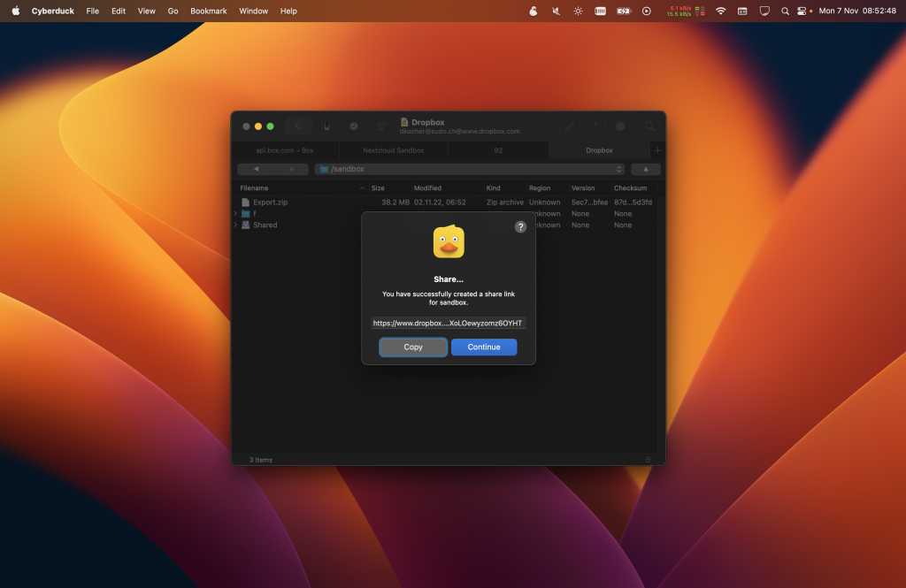Screen dimensions: 906x588
Task: Click the 5ec7...bfea version cell
Action: (589, 202)
